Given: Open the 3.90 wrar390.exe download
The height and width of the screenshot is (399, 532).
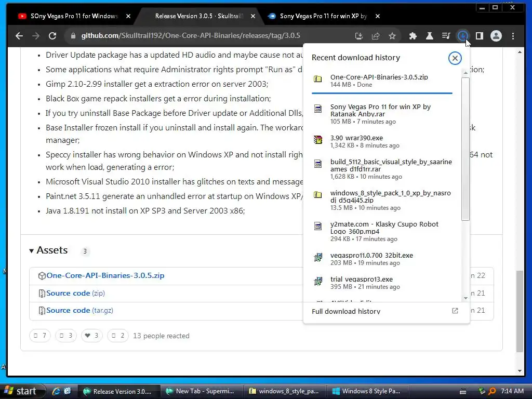Looking at the screenshot, I should tap(382, 141).
